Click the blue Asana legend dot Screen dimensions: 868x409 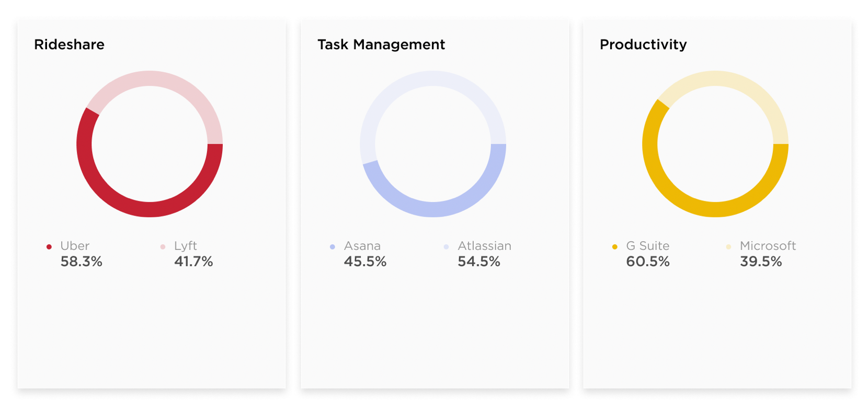coord(333,247)
